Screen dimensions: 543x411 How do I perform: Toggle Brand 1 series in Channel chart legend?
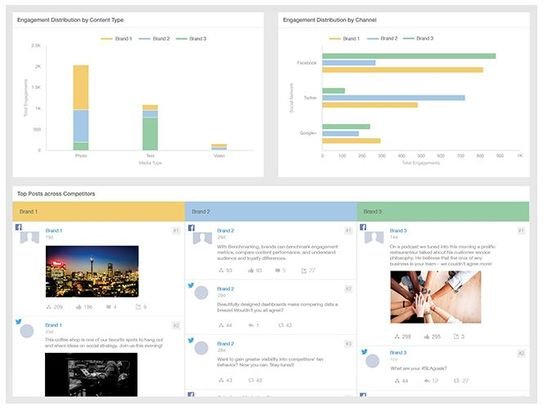(344, 38)
